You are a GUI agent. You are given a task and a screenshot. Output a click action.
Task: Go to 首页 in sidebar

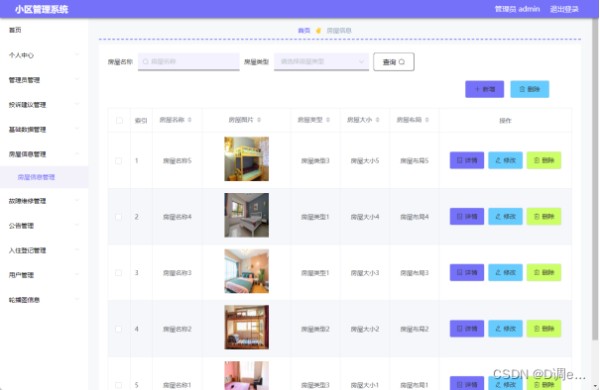tap(15, 30)
